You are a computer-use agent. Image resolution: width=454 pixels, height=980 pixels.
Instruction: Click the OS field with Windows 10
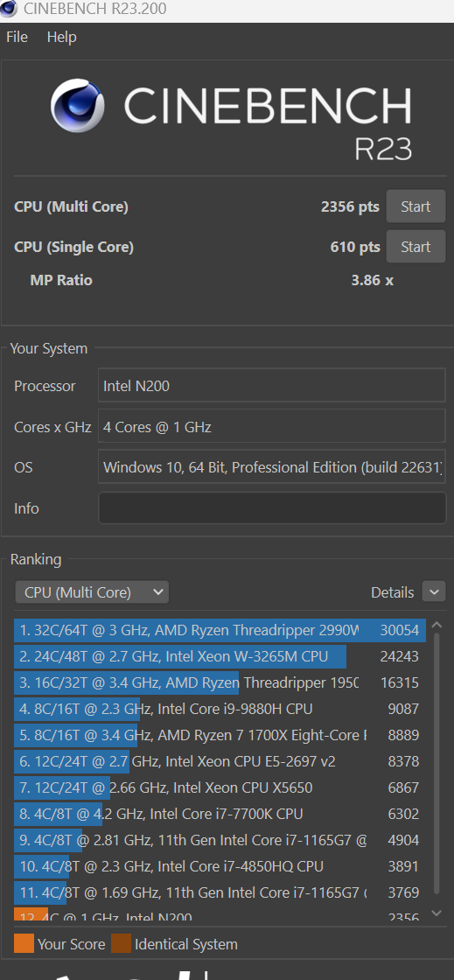(272, 467)
